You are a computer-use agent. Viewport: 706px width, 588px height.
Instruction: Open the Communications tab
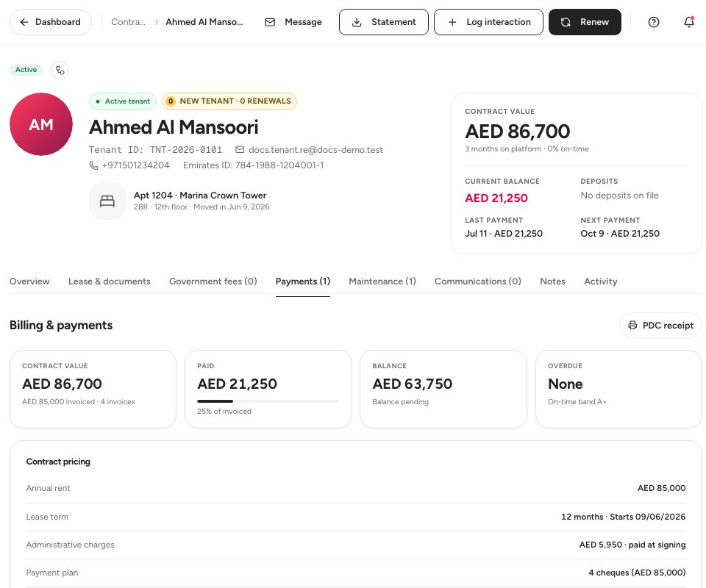pyautogui.click(x=478, y=282)
